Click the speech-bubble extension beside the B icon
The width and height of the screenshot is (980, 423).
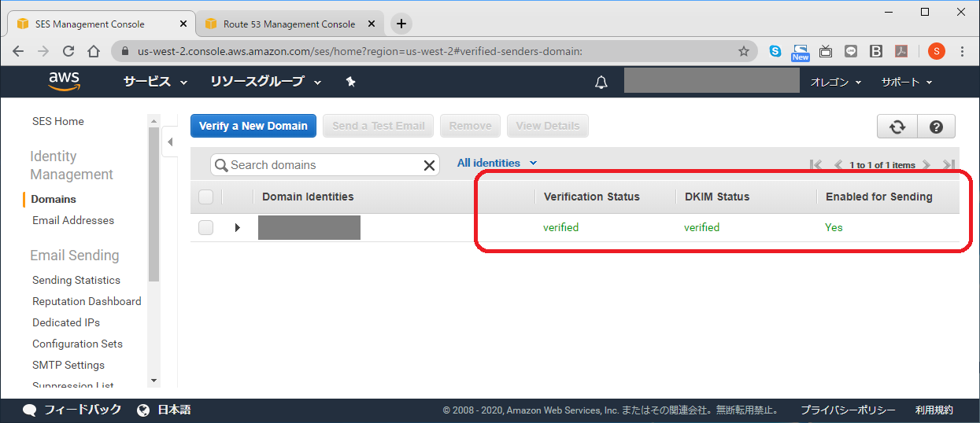[x=851, y=51]
